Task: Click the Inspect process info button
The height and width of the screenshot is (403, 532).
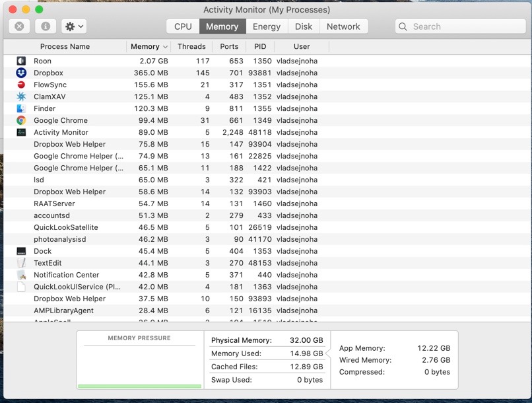Action: point(46,26)
